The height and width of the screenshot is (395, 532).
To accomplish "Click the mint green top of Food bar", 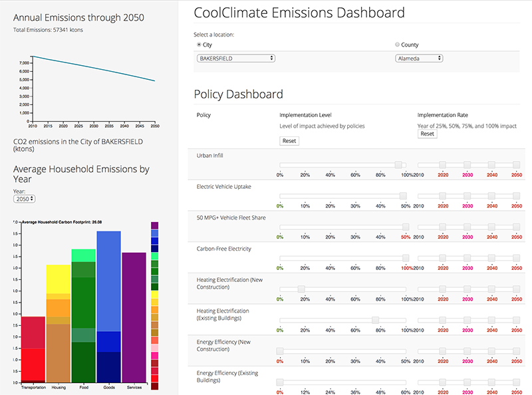I will click(84, 255).
